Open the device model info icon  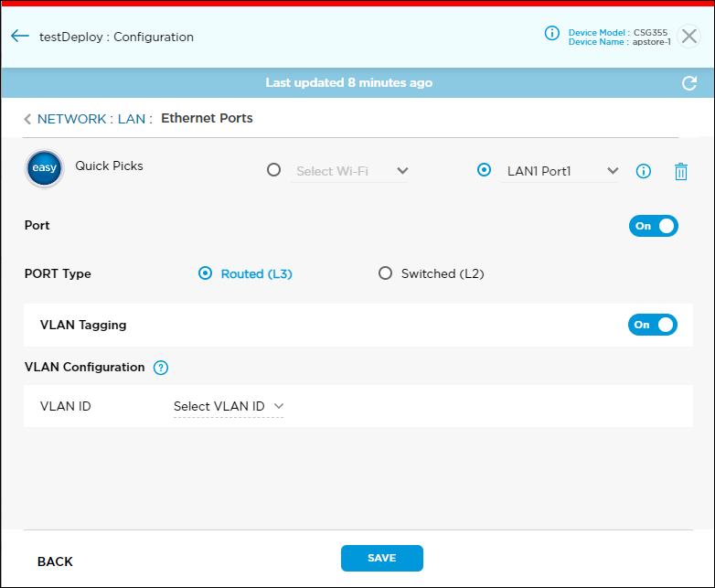coord(551,34)
